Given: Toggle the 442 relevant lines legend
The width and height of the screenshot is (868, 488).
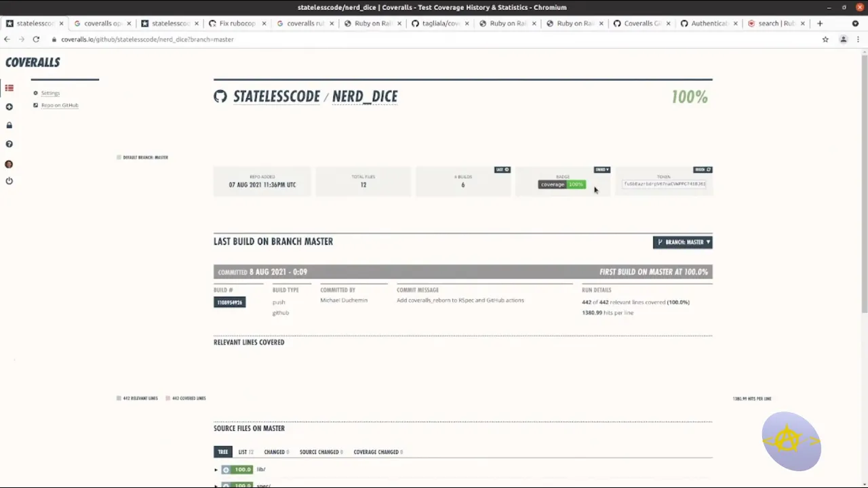Looking at the screenshot, I should coord(137,399).
